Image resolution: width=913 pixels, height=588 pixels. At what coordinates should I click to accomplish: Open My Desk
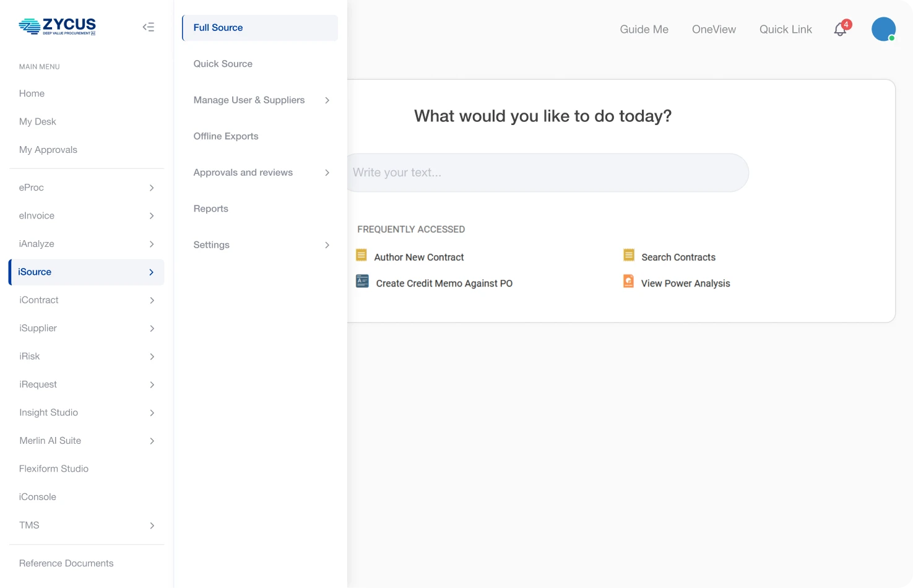tap(37, 121)
